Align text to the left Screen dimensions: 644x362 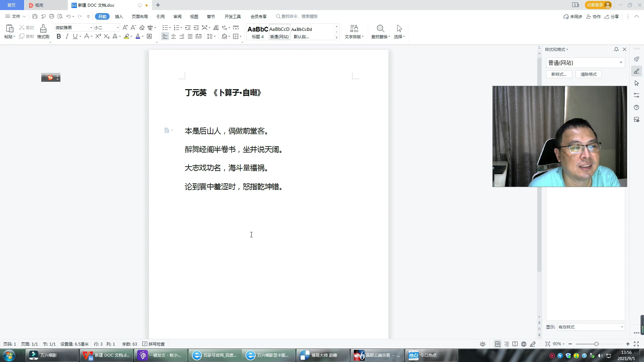pos(165,37)
